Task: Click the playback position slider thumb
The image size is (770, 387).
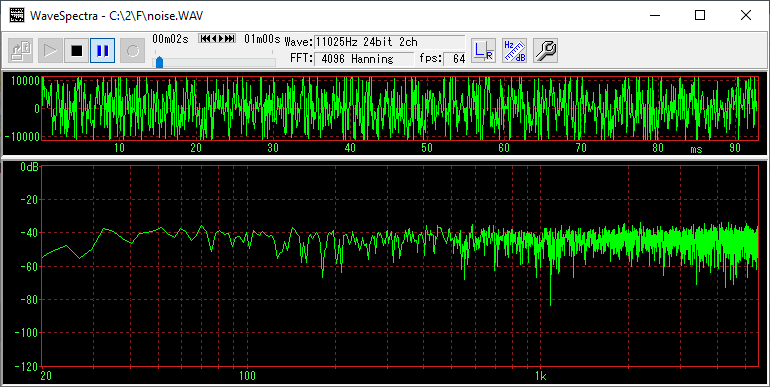Action: (159, 62)
